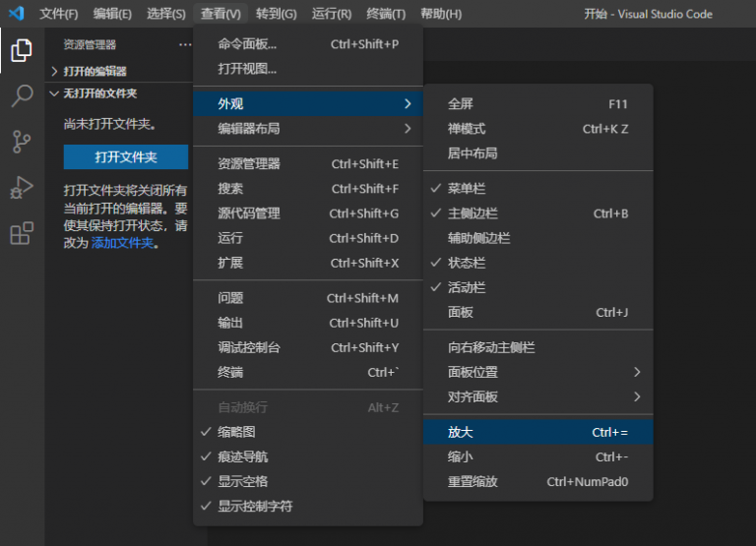Image resolution: width=756 pixels, height=546 pixels.
Task: Choose 运行 Ctrl+Shift+D menu entry
Action: 308,238
